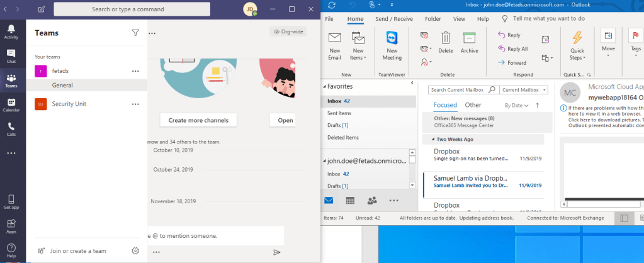This screenshot has width=644, height=263.
Task: Click Join or create a team
Action: pos(78,251)
